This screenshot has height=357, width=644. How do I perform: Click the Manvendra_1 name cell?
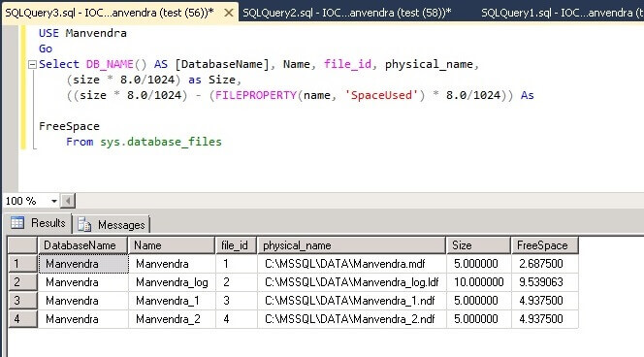pos(172,301)
